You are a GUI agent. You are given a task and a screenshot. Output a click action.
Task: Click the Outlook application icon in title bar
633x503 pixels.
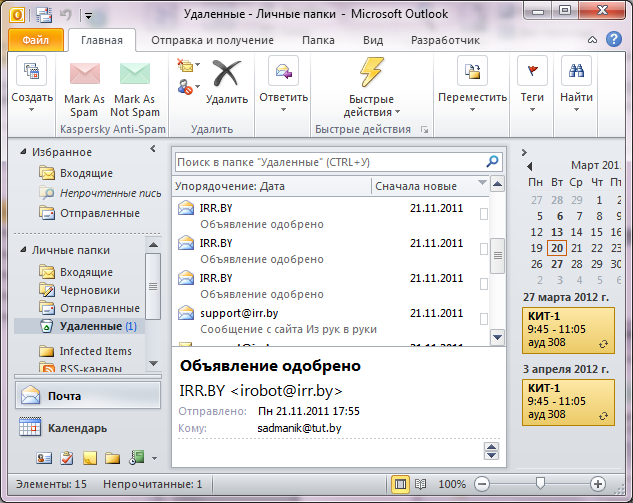[17, 15]
